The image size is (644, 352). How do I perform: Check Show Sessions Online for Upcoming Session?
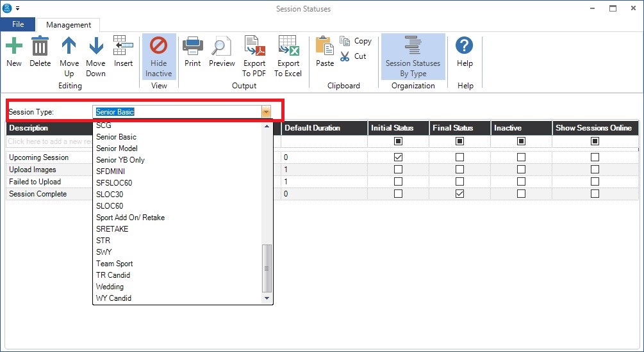[x=595, y=157]
